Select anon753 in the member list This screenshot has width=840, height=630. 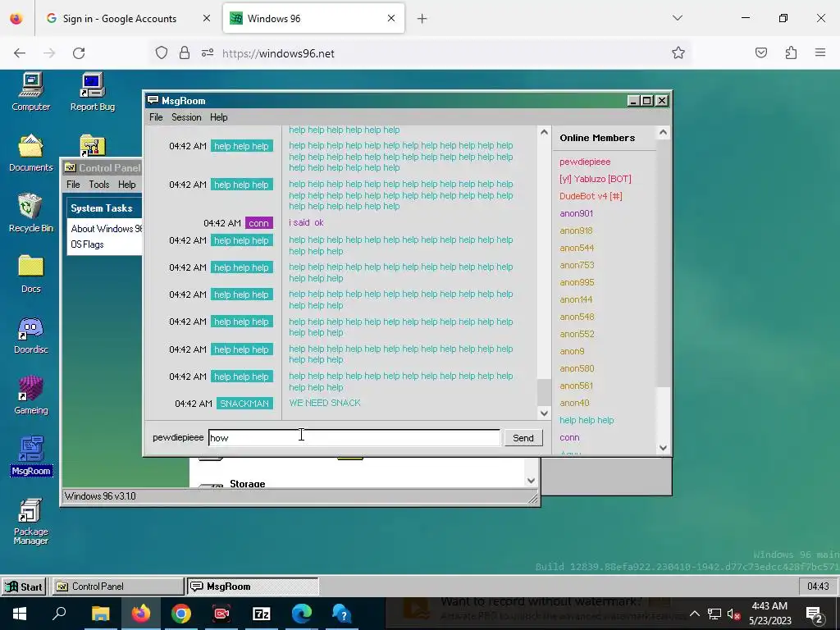577,265
